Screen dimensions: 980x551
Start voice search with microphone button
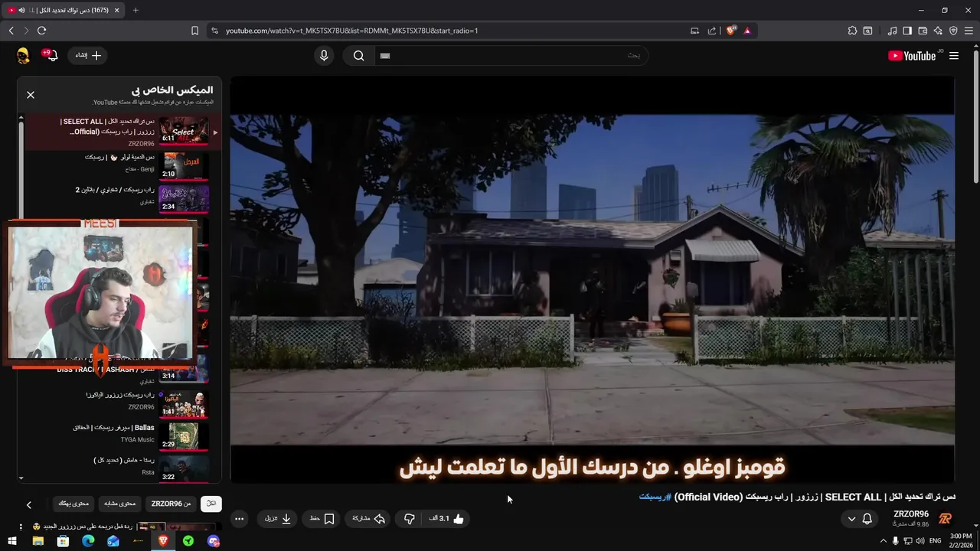[324, 55]
